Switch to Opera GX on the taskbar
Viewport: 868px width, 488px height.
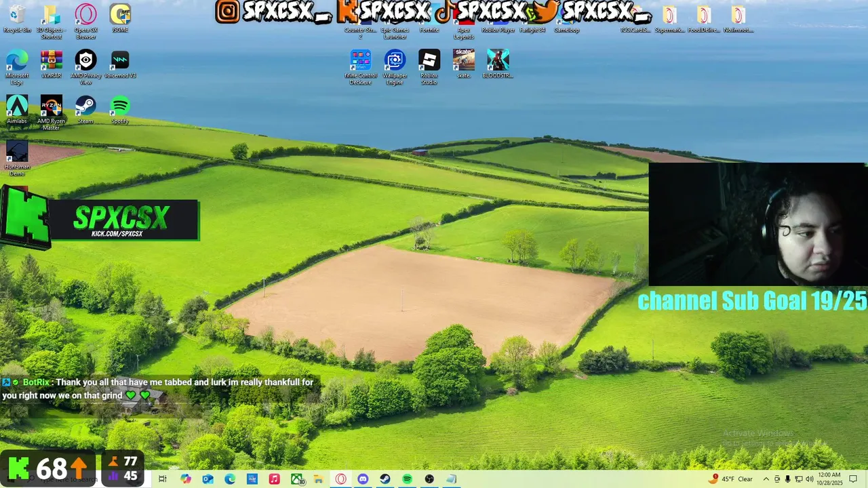click(x=340, y=479)
